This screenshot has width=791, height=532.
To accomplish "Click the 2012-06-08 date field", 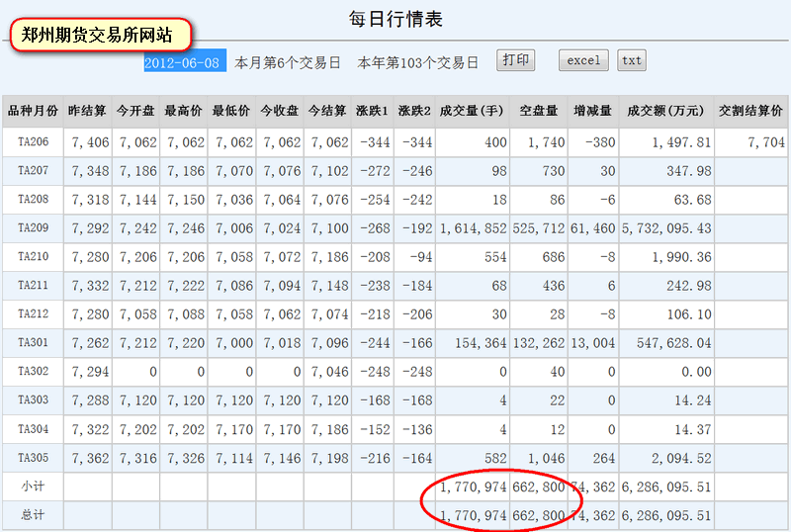I will pyautogui.click(x=185, y=61).
